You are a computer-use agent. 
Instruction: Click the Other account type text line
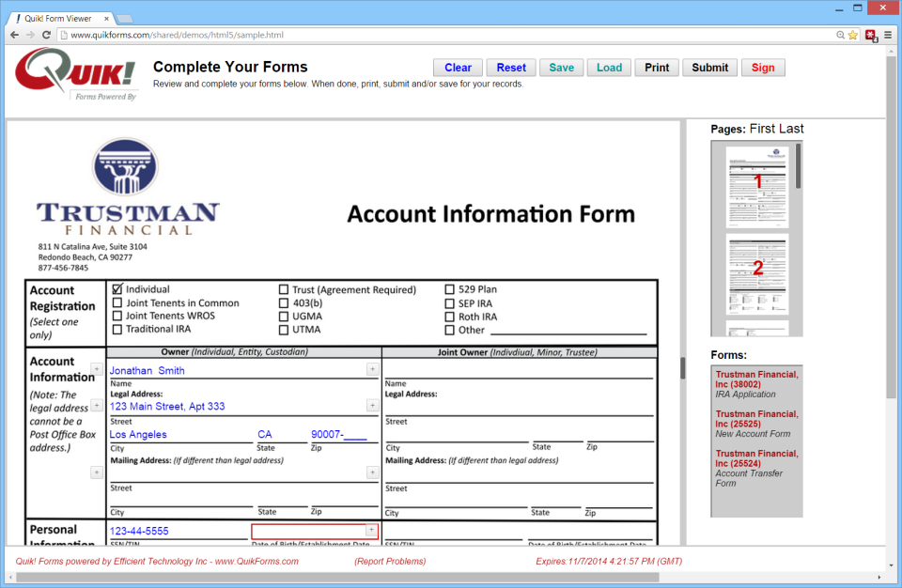[x=568, y=330]
